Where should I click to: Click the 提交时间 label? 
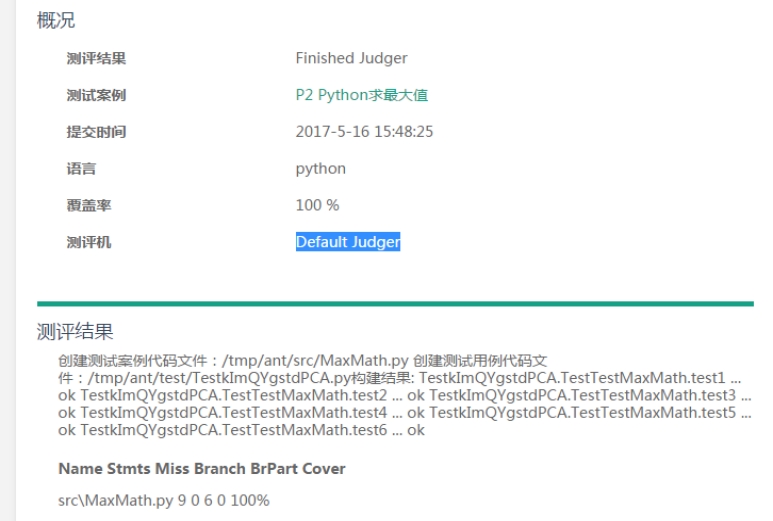coord(96,132)
